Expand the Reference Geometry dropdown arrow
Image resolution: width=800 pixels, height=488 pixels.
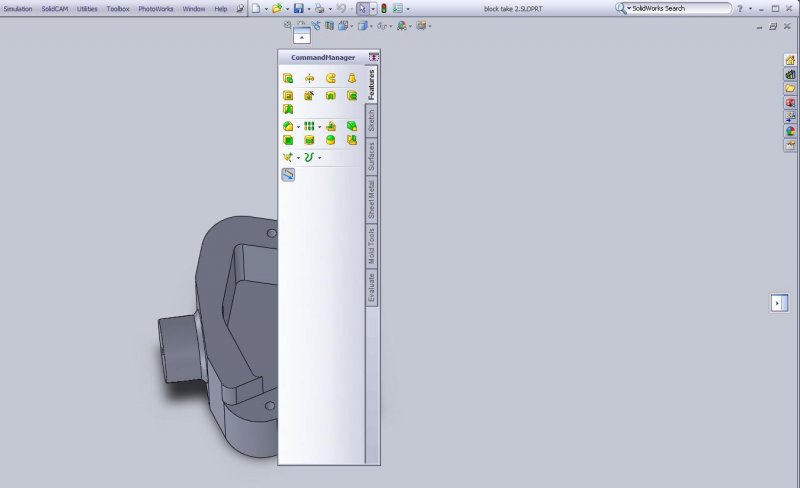(x=298, y=158)
